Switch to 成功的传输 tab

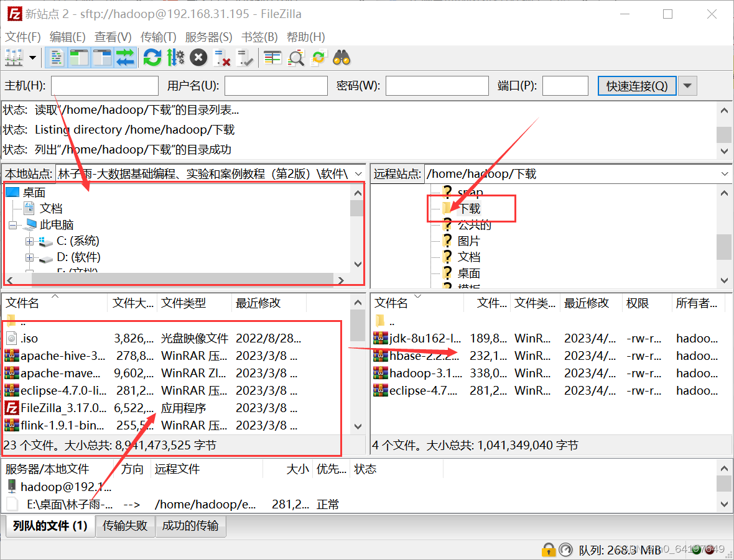pos(190,526)
